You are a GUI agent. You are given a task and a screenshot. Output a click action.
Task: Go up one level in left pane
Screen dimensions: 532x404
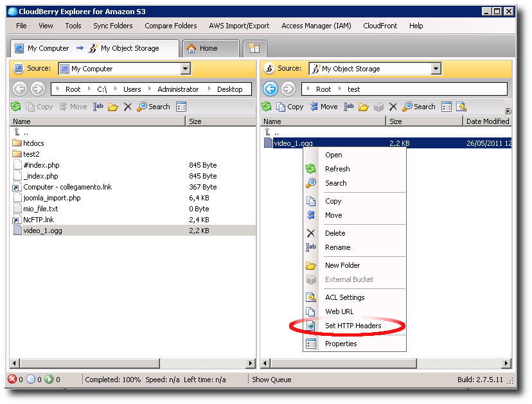21,132
